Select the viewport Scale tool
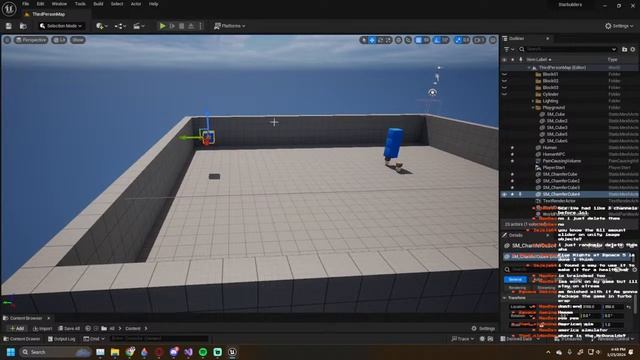The width and height of the screenshot is (640, 360). (x=388, y=40)
